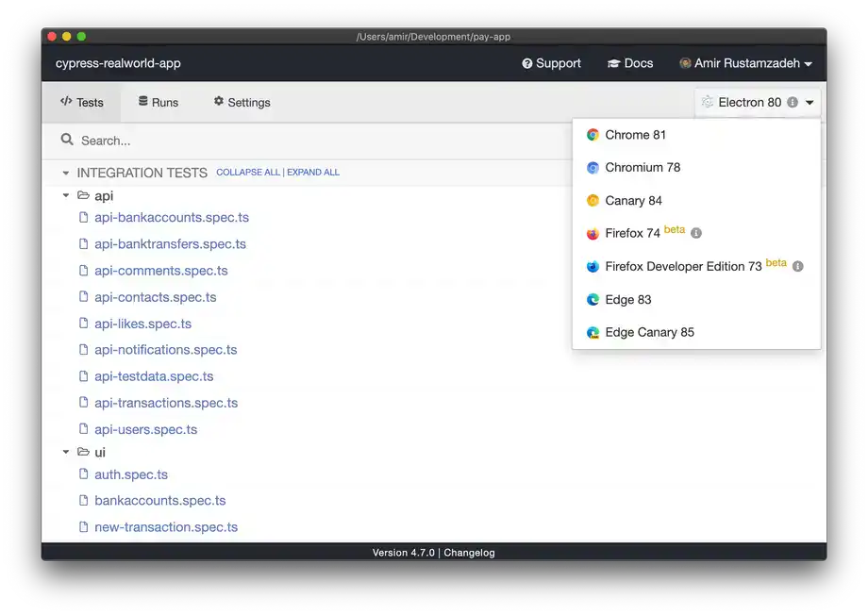The image size is (868, 615).
Task: Click the Version 4.7.0 footer text
Action: point(403,553)
